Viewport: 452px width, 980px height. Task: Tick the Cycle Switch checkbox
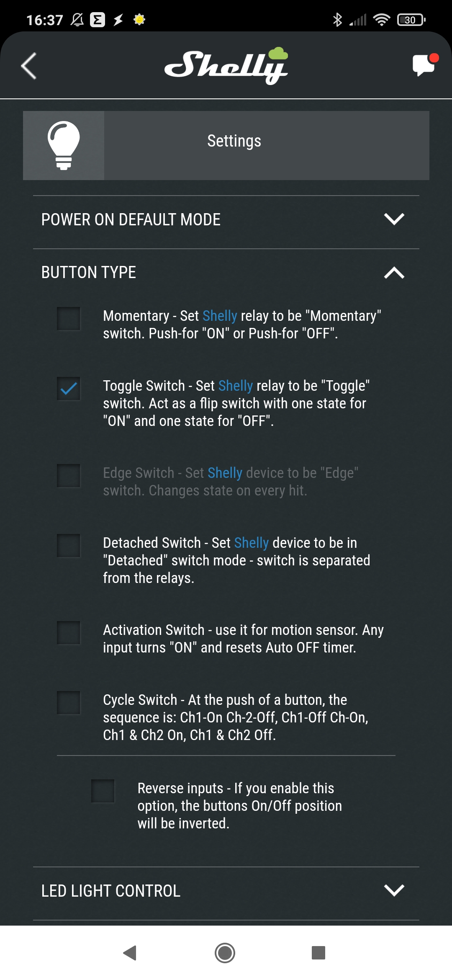(69, 703)
